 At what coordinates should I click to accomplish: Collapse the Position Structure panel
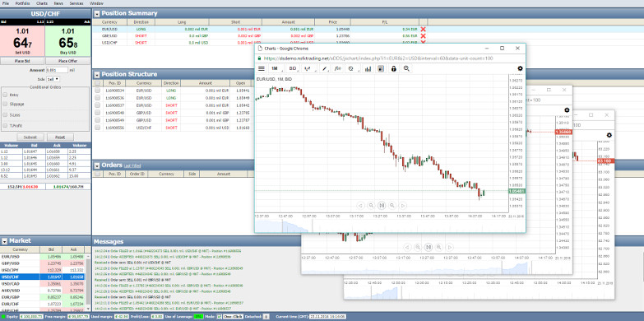coord(97,74)
